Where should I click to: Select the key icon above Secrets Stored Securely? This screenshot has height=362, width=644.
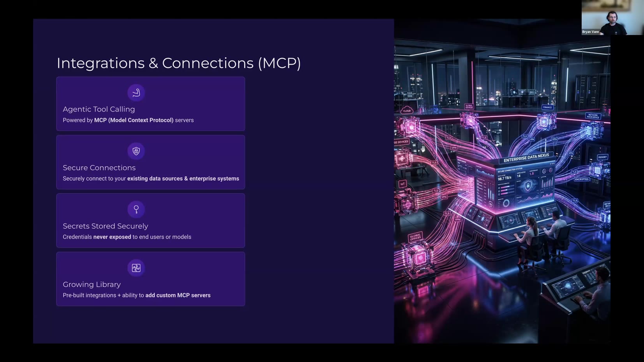[x=136, y=209]
